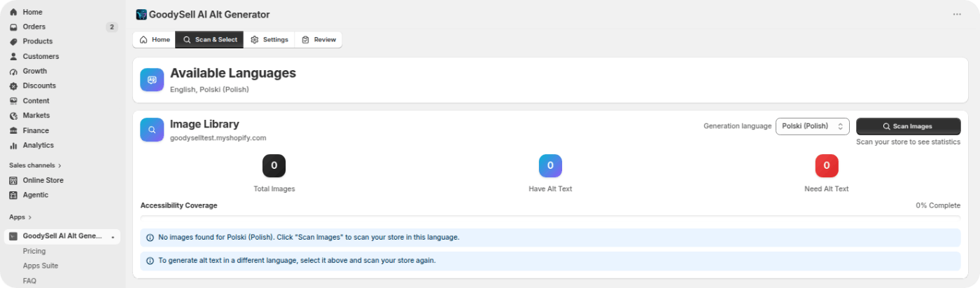
Task: Open the Apps Suite sub-link
Action: pyautogui.click(x=41, y=266)
